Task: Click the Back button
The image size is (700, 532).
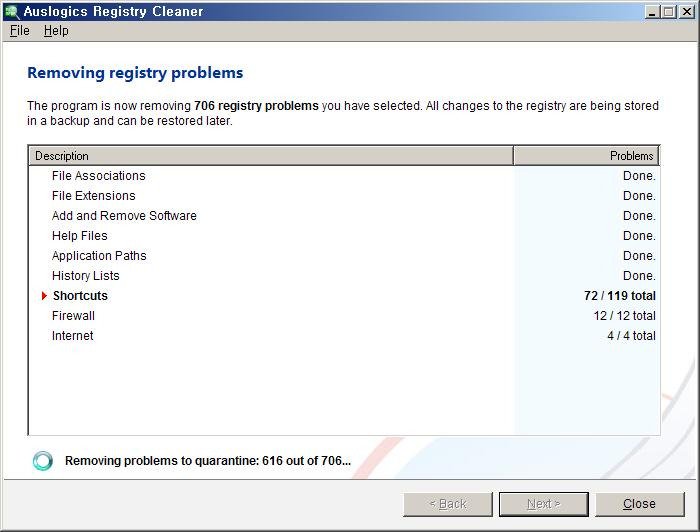Action: pyautogui.click(x=448, y=504)
